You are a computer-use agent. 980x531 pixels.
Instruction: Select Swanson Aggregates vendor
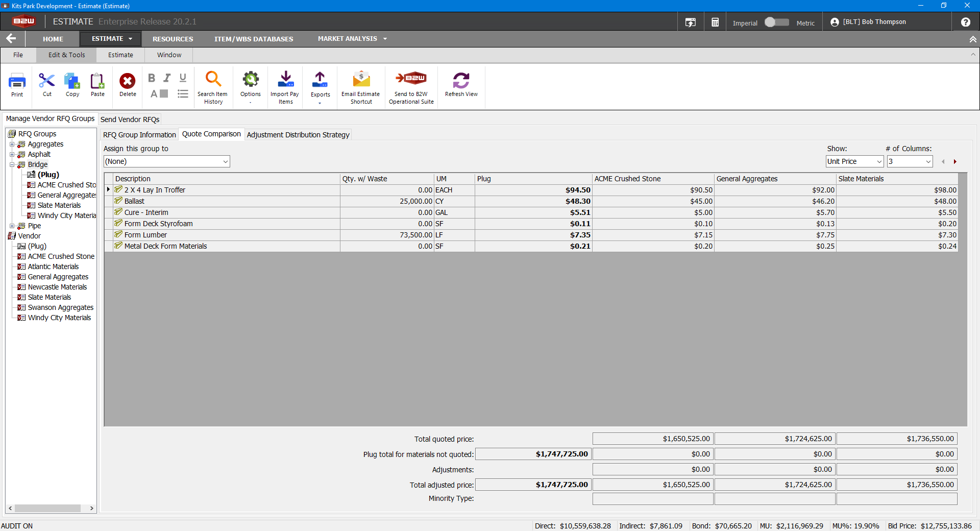tap(61, 307)
